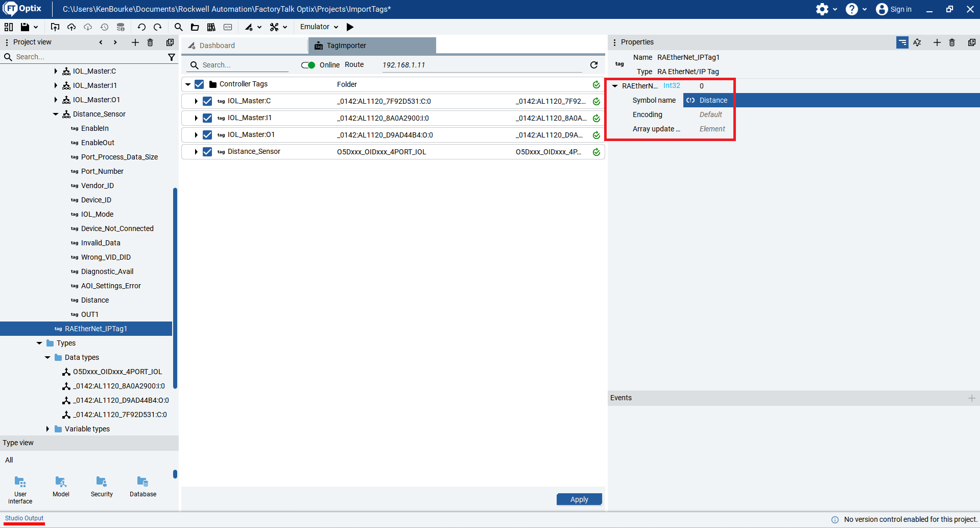
Task: Click the Save project icon
Action: pyautogui.click(x=25, y=27)
